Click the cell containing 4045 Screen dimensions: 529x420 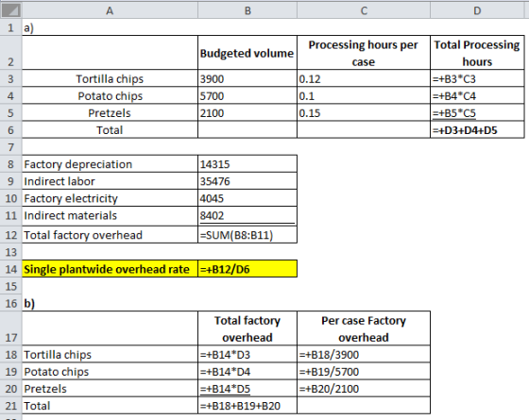click(x=247, y=198)
